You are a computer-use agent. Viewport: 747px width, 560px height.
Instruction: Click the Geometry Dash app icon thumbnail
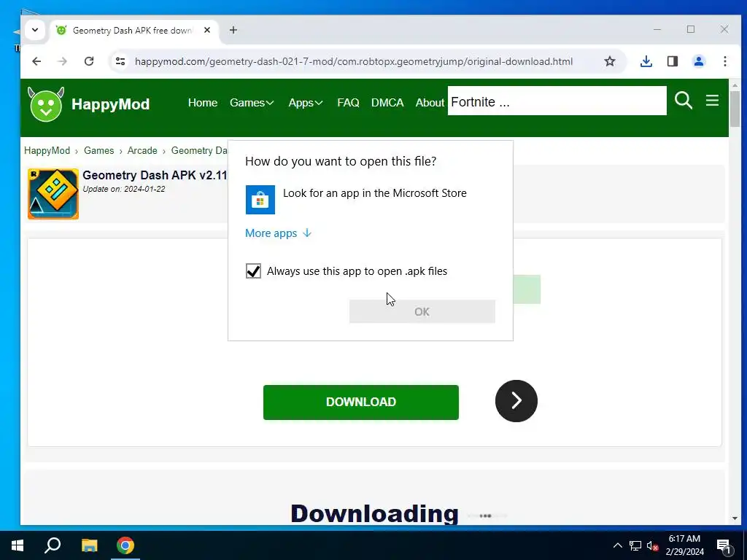tap(53, 194)
